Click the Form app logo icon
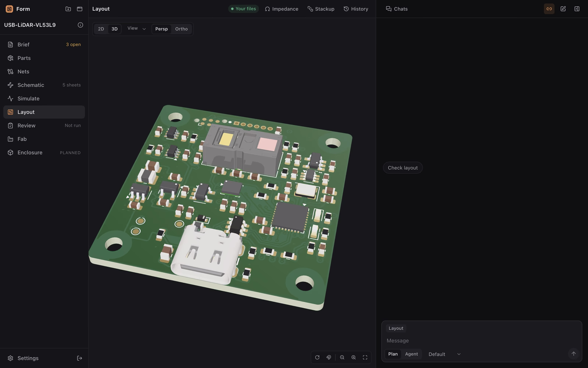Viewport: 588px width, 368px height. tap(9, 9)
